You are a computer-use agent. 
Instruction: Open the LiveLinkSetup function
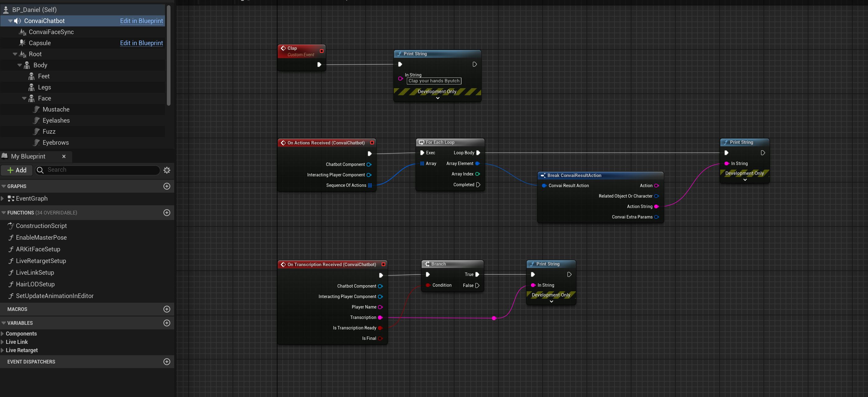pos(35,273)
